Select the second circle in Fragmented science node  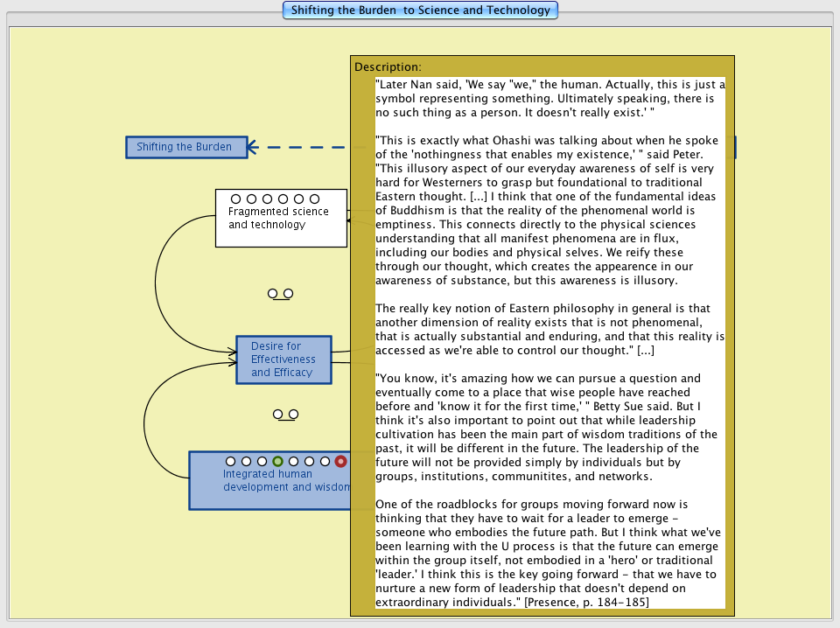[251, 199]
